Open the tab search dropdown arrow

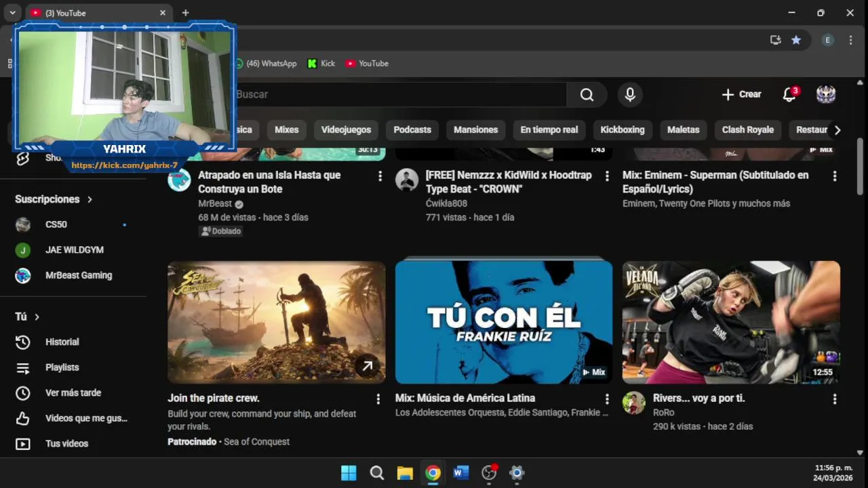click(12, 12)
